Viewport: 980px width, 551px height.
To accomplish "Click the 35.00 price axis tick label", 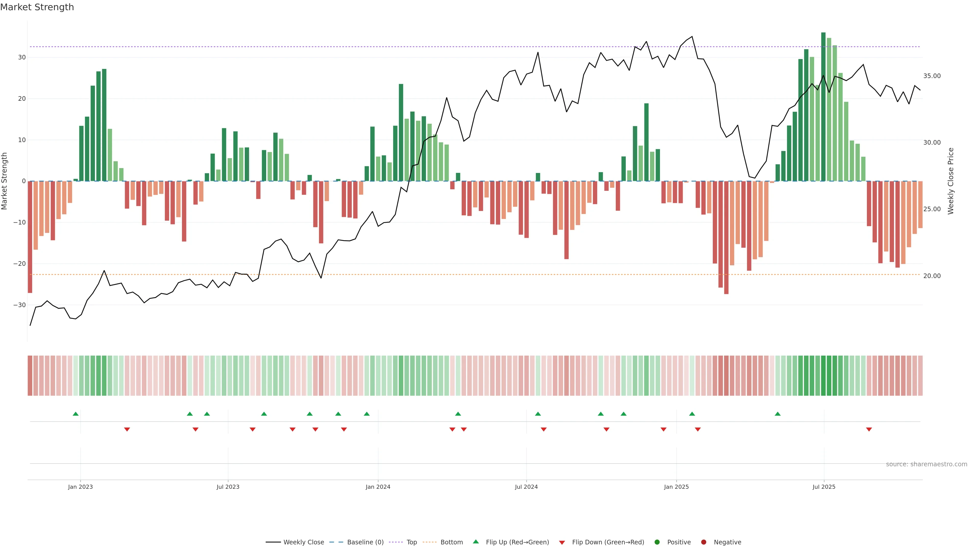I will coord(932,76).
